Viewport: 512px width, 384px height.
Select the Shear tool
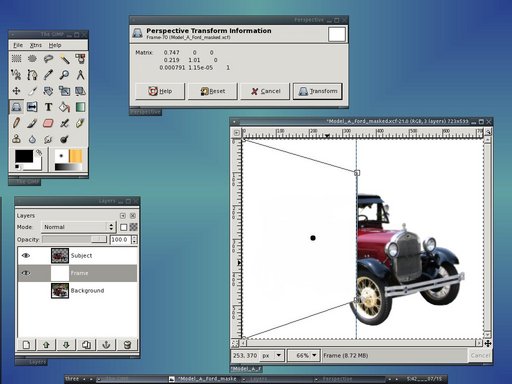pos(80,91)
